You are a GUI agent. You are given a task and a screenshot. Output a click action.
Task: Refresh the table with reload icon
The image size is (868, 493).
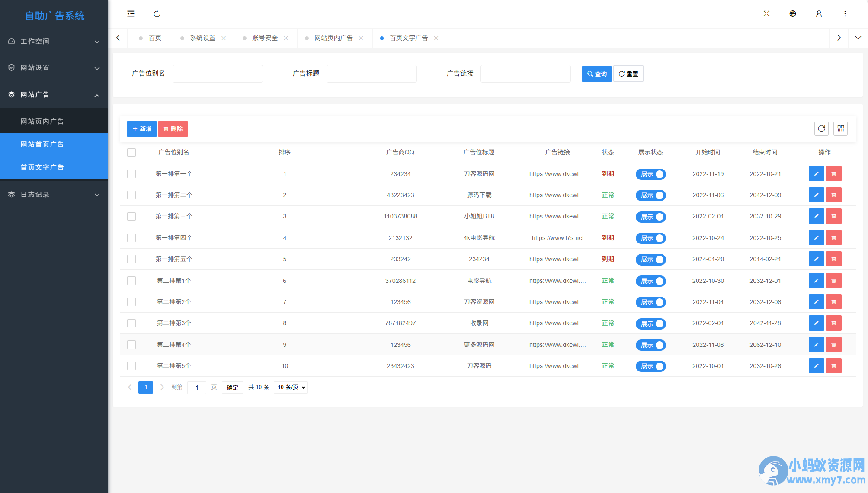click(821, 128)
